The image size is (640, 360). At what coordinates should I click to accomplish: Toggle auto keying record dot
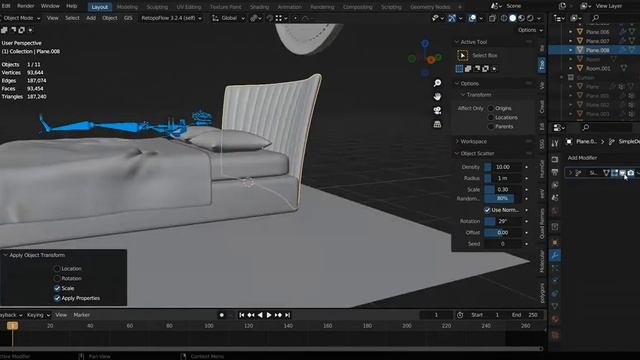coord(222,315)
